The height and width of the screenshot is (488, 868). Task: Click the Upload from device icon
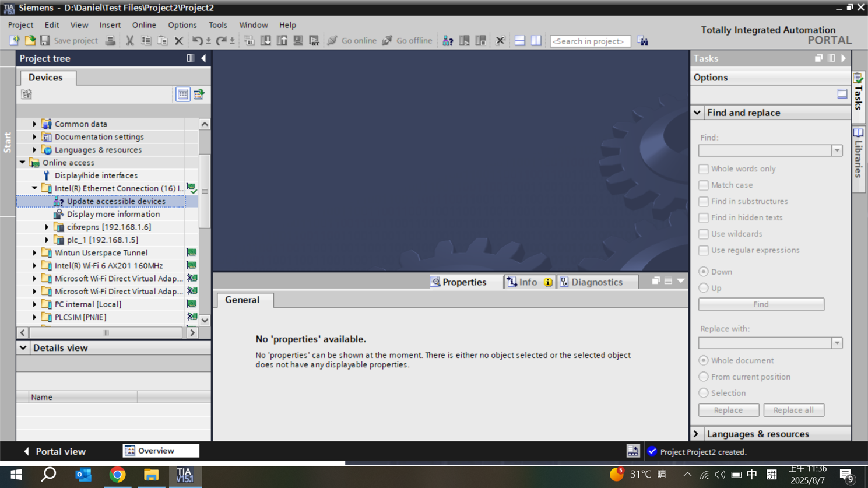click(x=282, y=41)
